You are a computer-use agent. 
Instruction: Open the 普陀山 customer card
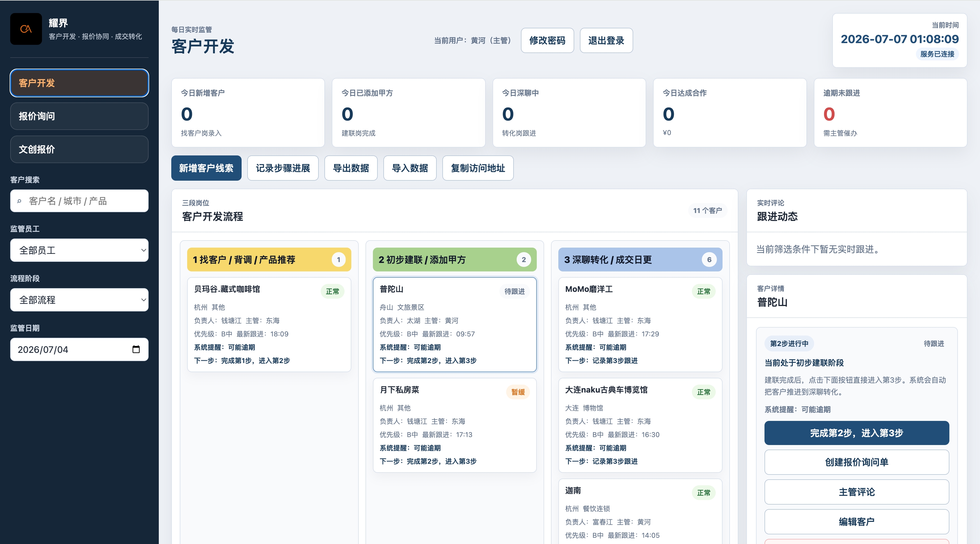[455, 324]
